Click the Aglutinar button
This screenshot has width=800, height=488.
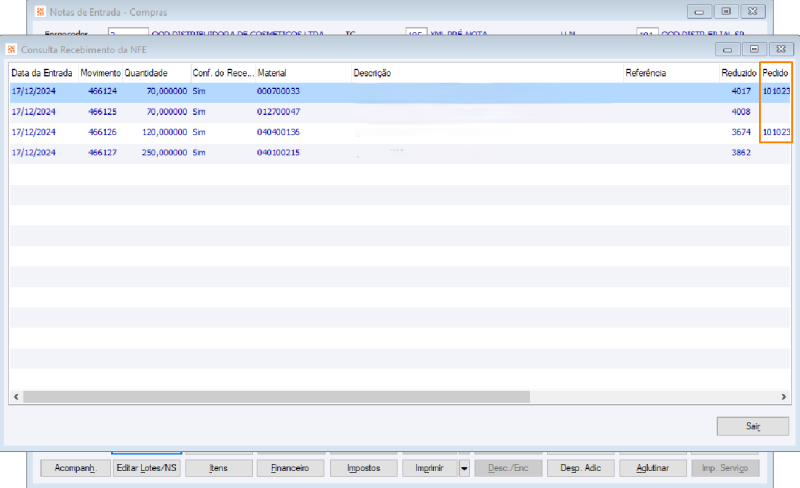653,468
